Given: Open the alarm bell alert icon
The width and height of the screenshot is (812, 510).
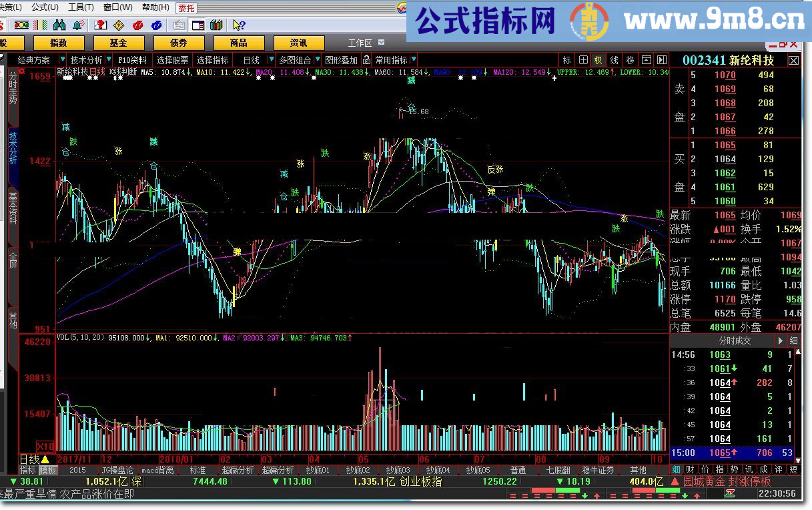Looking at the screenshot, I should [79, 25].
